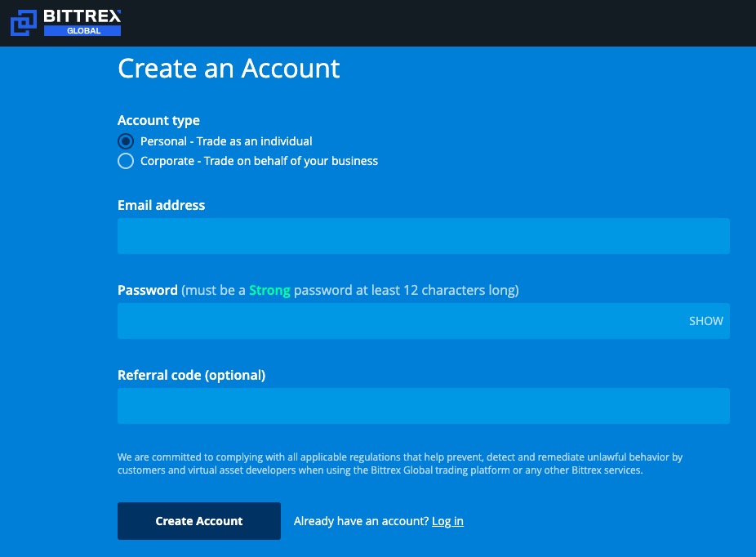Focus the Password input field
756x557 pixels.
[x=424, y=321]
